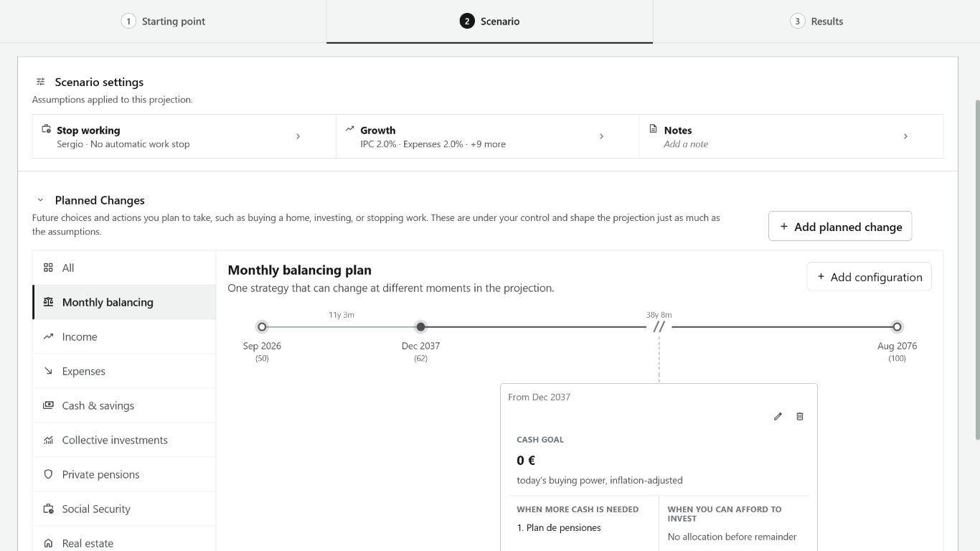Collapse the Planned Changes section

(40, 200)
